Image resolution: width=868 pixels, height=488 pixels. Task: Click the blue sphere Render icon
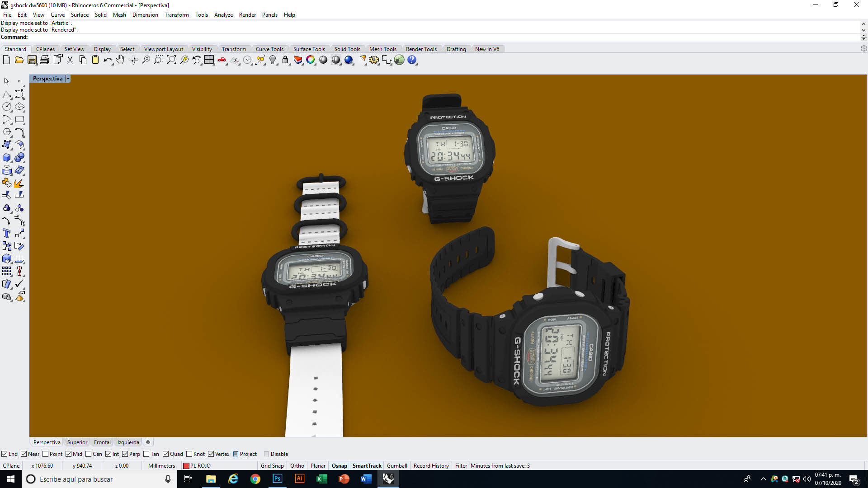349,60
